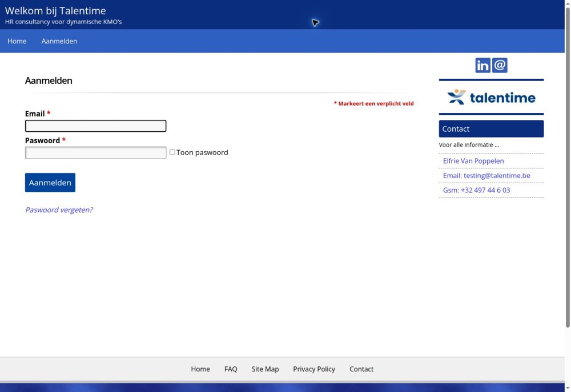571x392 pixels.
Task: Open the Elfrie Van Poppelen contact link
Action: (x=473, y=161)
